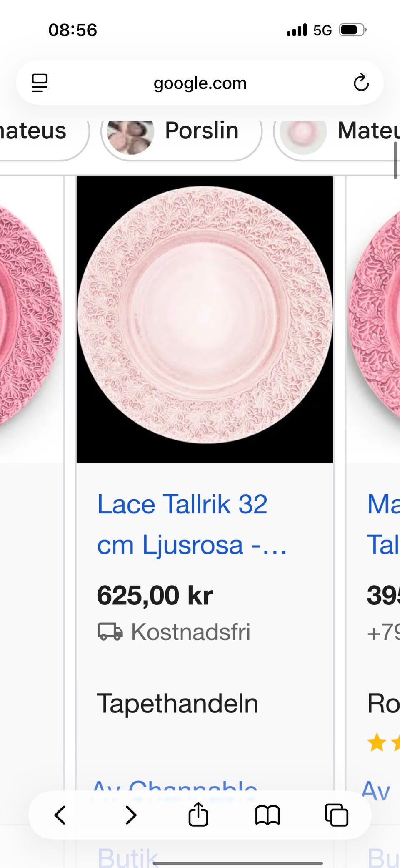This screenshot has width=400, height=868.
Task: Reload the page with refresh icon
Action: point(361,82)
